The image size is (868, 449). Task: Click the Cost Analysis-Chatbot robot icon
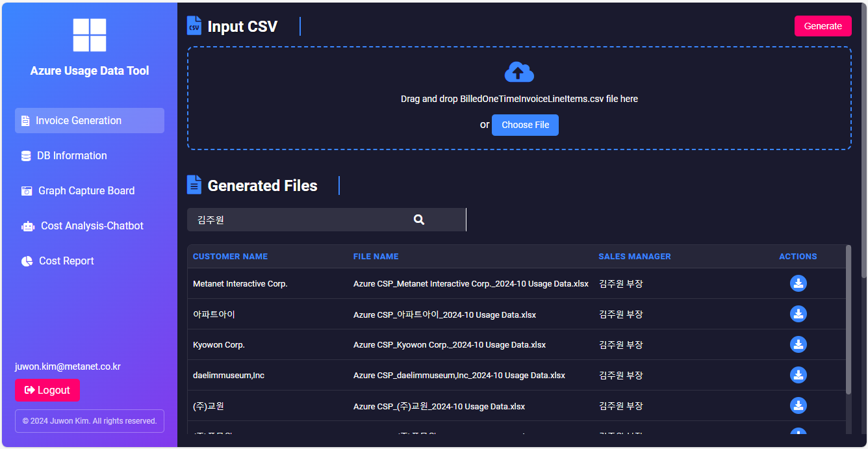click(x=28, y=226)
